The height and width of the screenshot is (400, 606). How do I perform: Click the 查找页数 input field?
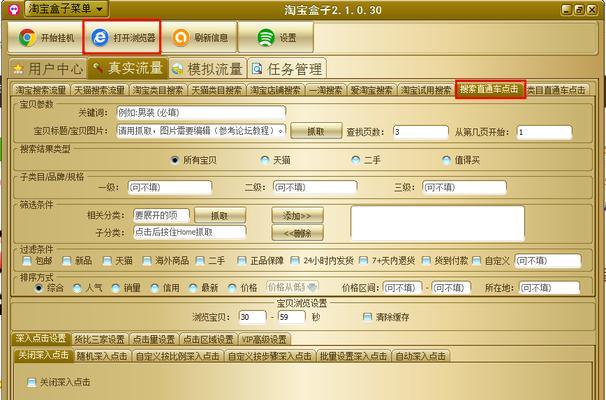pos(421,132)
